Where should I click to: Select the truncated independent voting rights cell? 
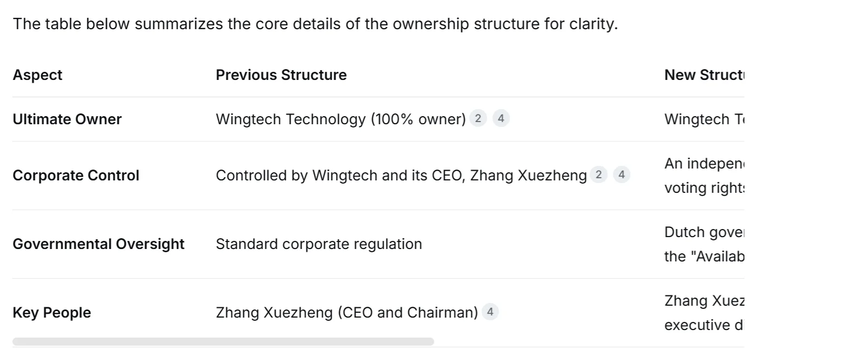point(704,176)
